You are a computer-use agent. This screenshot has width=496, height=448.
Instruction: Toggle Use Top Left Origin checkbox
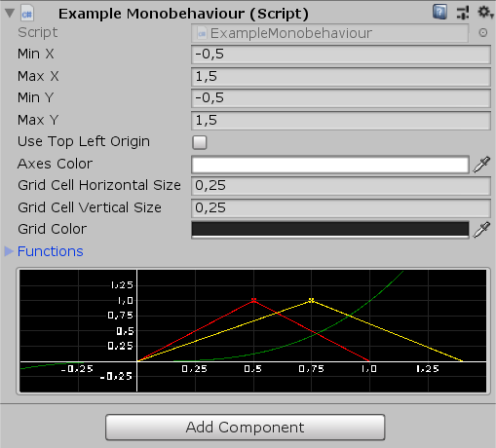point(200,142)
